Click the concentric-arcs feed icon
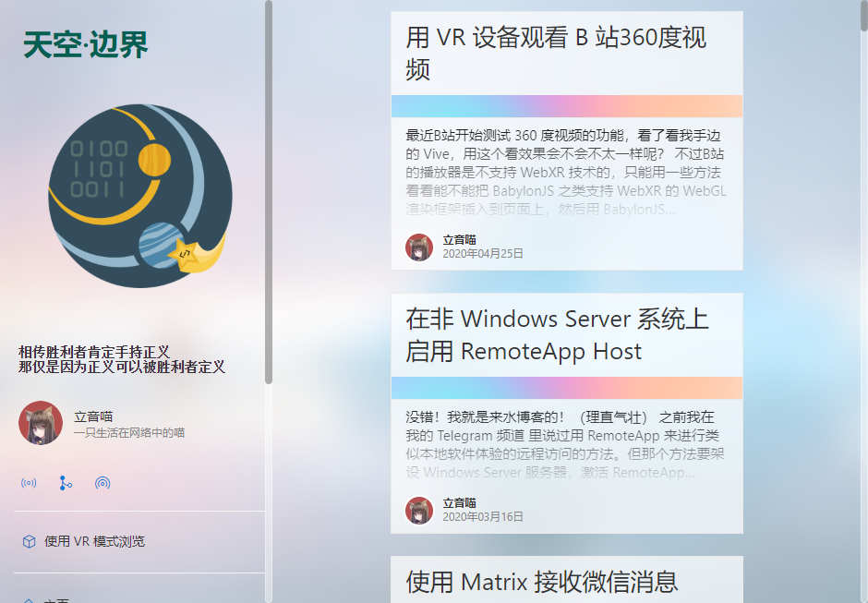Viewport: 868px width, 603px height. click(x=102, y=483)
